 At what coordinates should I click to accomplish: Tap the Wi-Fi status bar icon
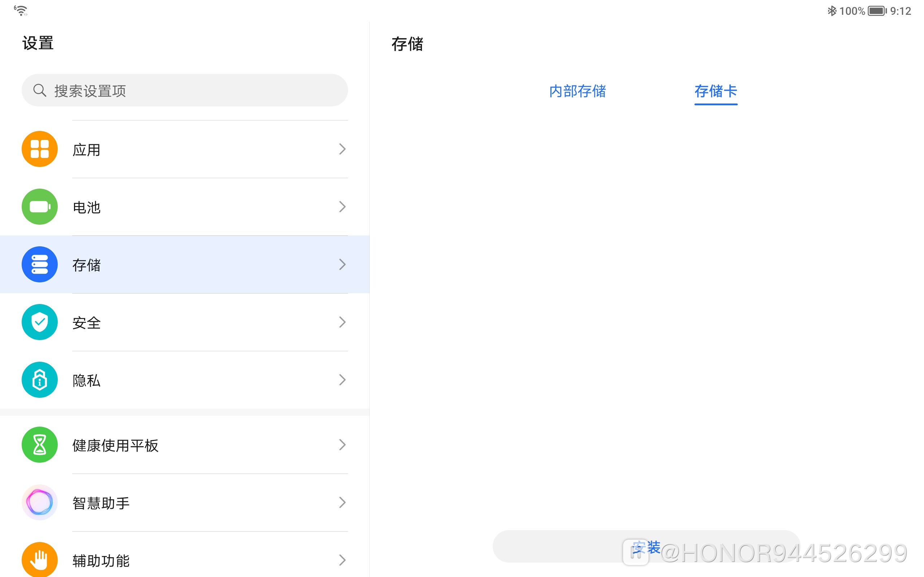point(21,10)
